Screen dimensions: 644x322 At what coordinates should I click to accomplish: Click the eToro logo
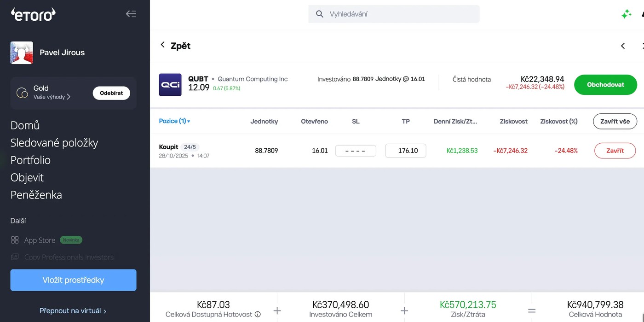33,14
